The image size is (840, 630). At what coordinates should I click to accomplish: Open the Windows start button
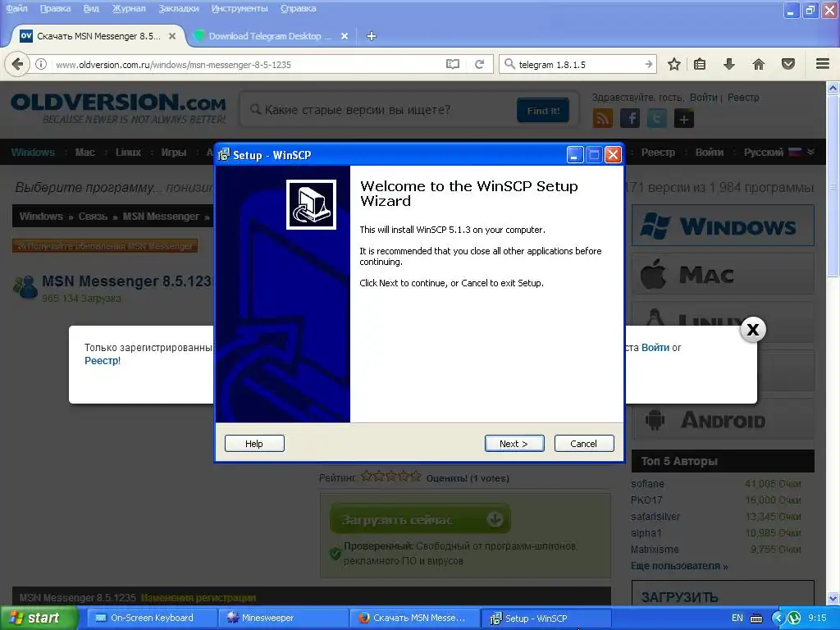(38, 618)
